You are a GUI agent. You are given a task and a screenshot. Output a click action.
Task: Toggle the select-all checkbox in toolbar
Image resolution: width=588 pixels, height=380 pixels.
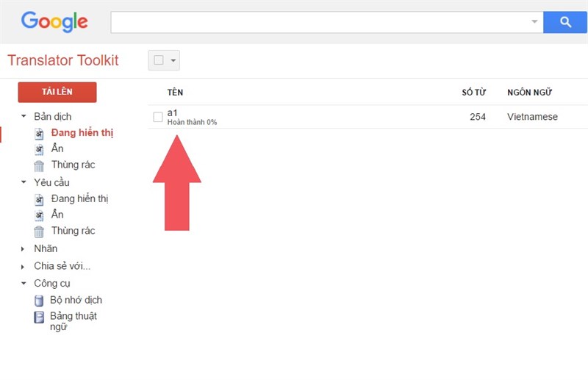pos(159,60)
